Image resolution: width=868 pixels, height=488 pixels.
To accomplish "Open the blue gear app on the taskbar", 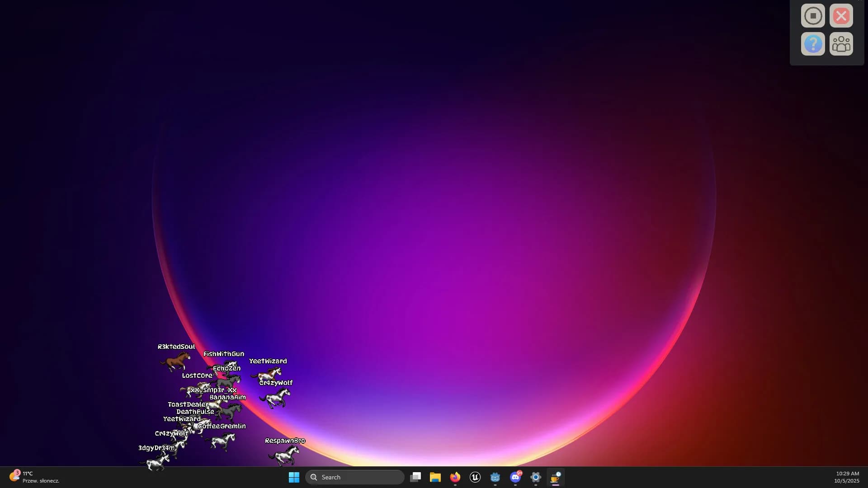I will coord(536,477).
